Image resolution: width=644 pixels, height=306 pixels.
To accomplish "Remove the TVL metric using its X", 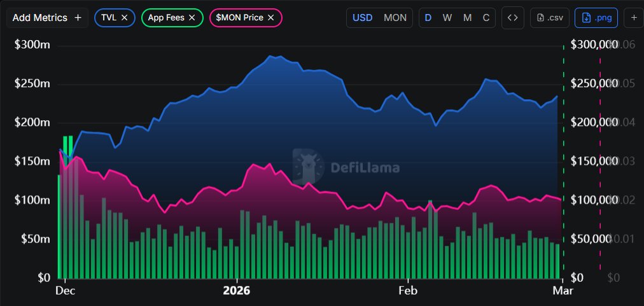I will tap(124, 18).
